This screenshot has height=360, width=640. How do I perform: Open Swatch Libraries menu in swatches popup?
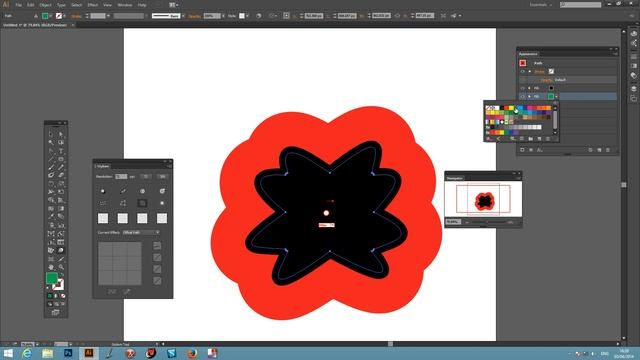[x=489, y=139]
